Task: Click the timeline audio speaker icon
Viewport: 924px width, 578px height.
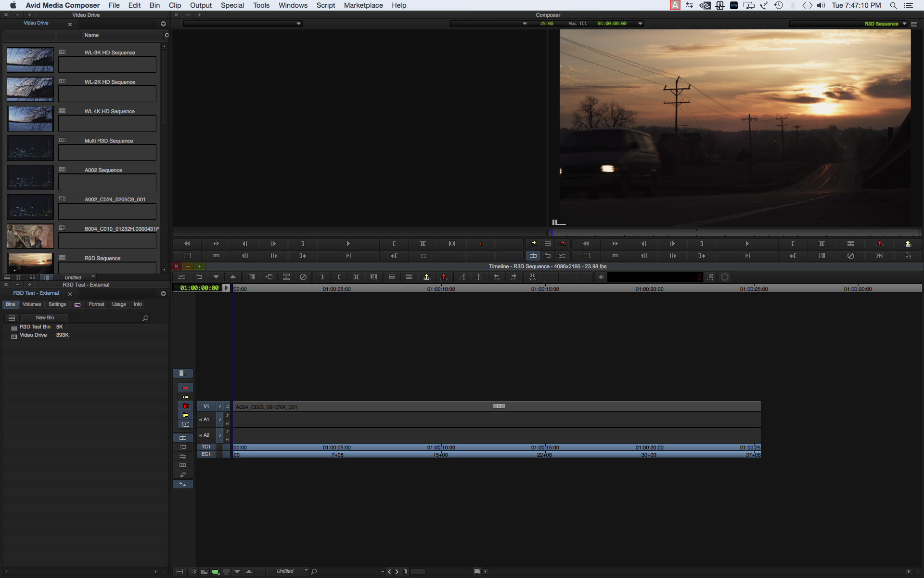Action: pos(601,277)
